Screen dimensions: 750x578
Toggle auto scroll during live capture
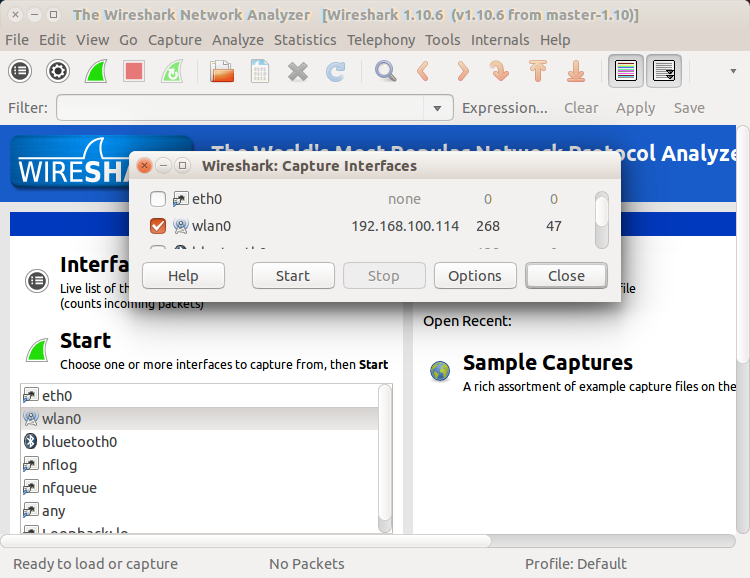pyautogui.click(x=664, y=71)
